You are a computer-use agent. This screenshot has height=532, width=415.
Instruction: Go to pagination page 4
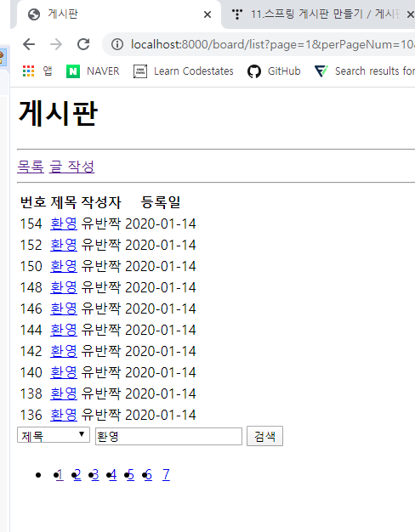coord(113,474)
